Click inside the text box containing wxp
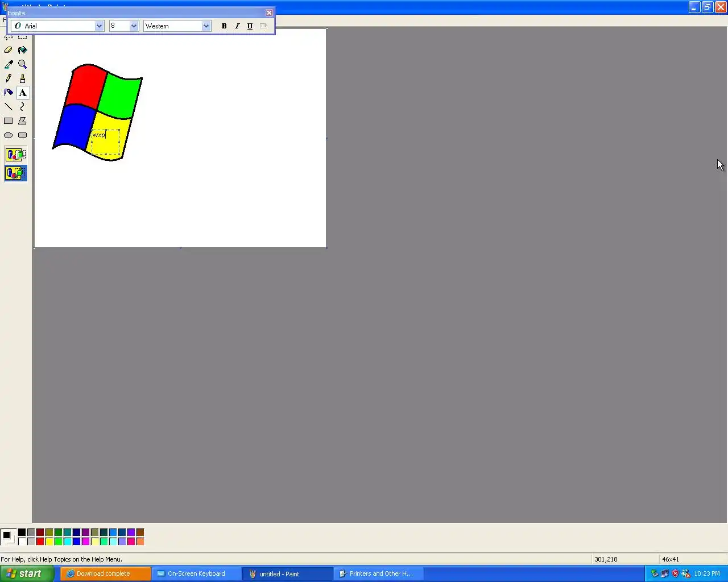This screenshot has height=582, width=728. (x=106, y=142)
